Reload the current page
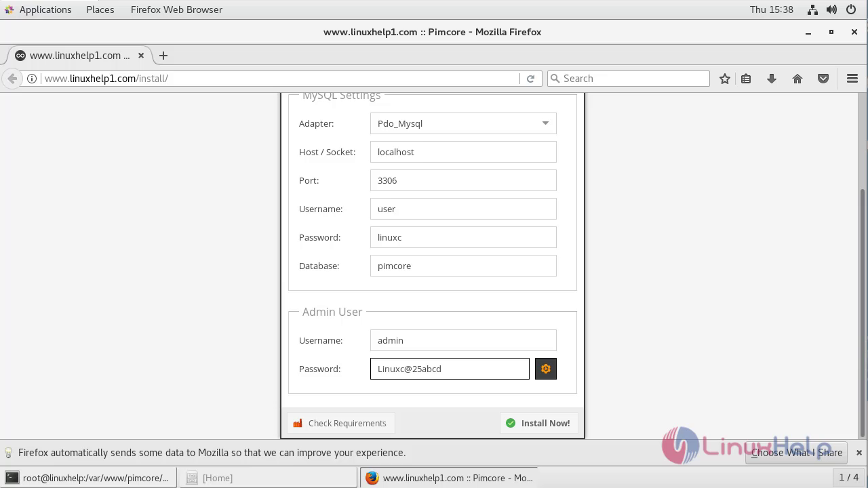The width and height of the screenshot is (868, 488). coord(530,79)
